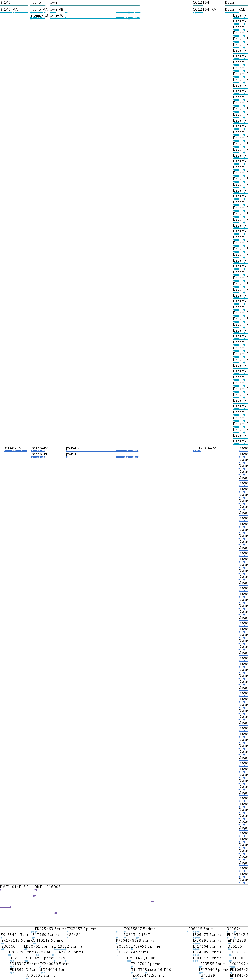Click the 294130 EST label
The image size is (248, 980).
pos(236,958)
